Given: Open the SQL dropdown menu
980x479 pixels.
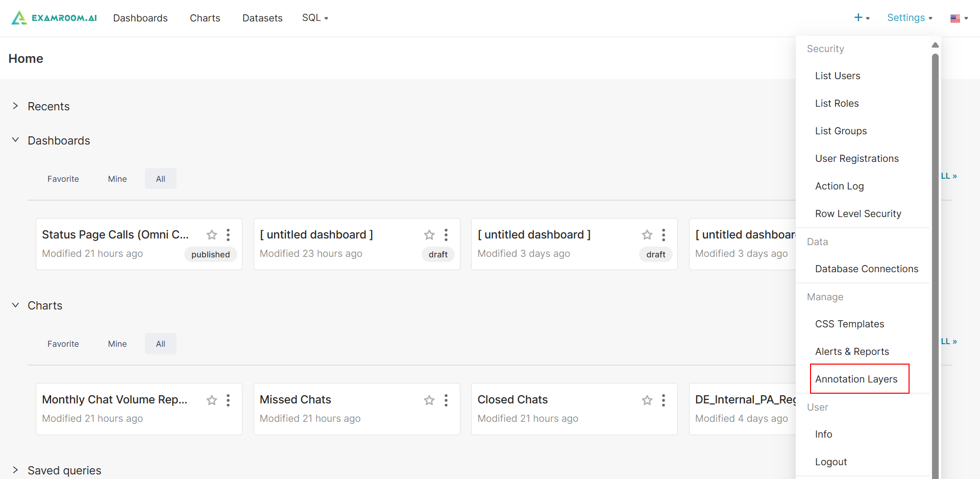Looking at the screenshot, I should coord(315,18).
